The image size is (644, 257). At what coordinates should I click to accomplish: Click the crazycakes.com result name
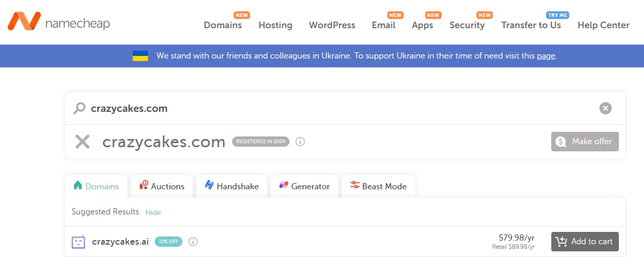click(164, 142)
